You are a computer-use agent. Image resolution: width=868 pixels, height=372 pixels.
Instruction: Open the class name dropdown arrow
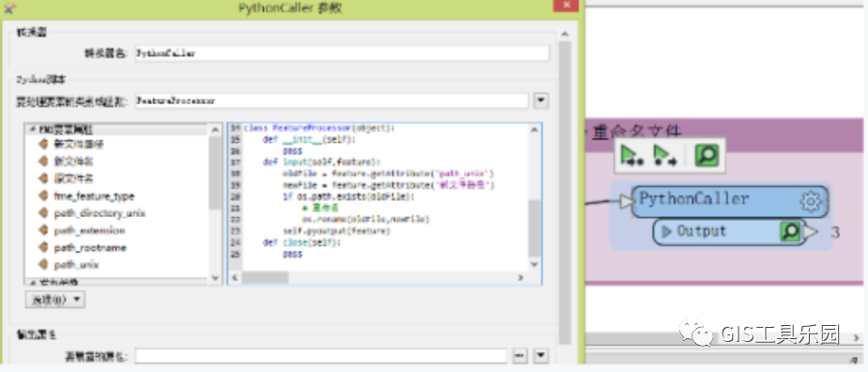(x=541, y=101)
